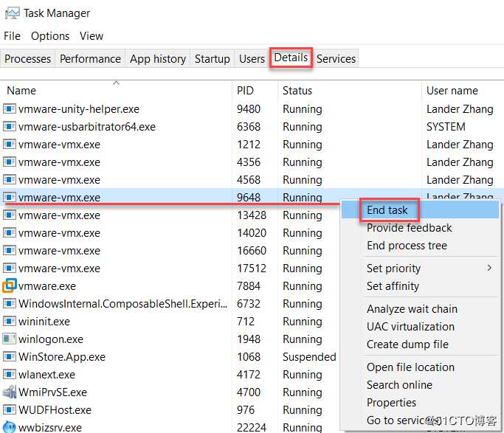The height and width of the screenshot is (433, 504).
Task: Click the wininit.exe process icon
Action: 10,321
